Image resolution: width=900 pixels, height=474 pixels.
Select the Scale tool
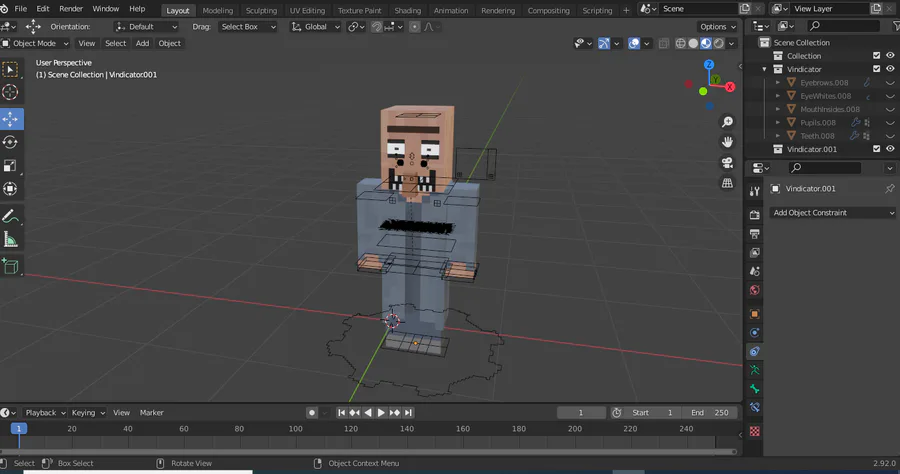pyautogui.click(x=10, y=166)
